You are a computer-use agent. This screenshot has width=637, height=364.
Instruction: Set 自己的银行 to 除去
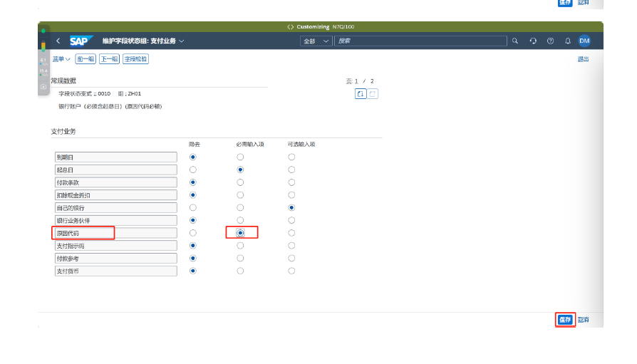[x=193, y=207]
